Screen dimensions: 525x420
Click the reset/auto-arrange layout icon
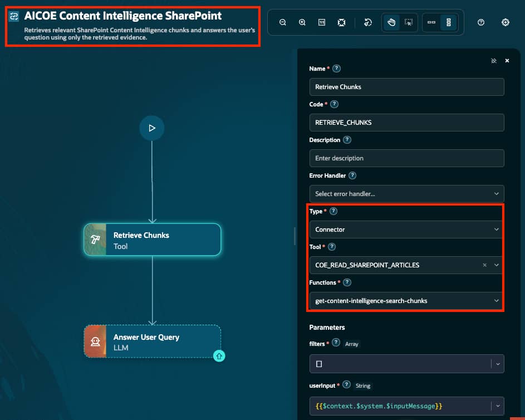pyautogui.click(x=367, y=22)
